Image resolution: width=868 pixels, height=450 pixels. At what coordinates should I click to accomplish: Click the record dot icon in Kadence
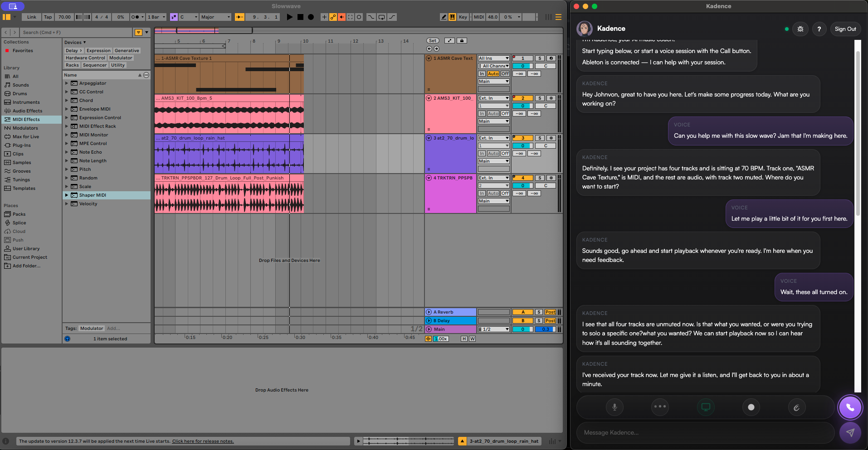point(751,407)
